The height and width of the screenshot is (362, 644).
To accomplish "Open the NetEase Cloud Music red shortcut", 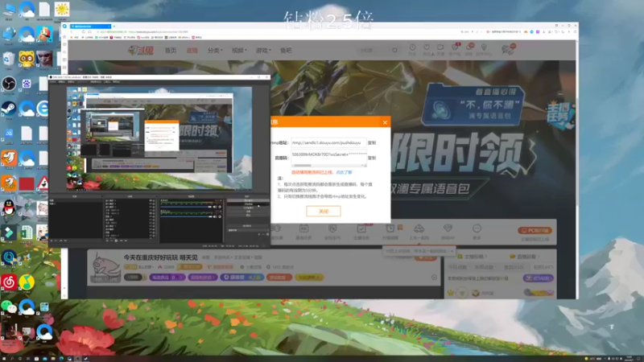I will click(x=9, y=282).
